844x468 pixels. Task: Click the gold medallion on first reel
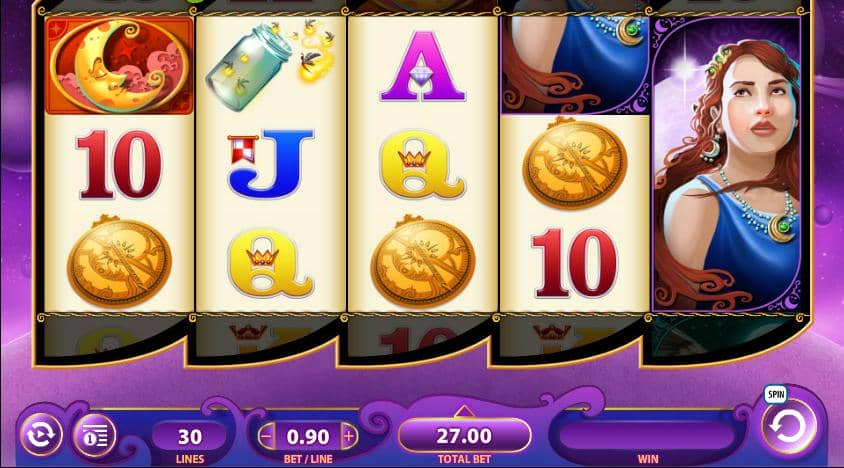(x=119, y=262)
